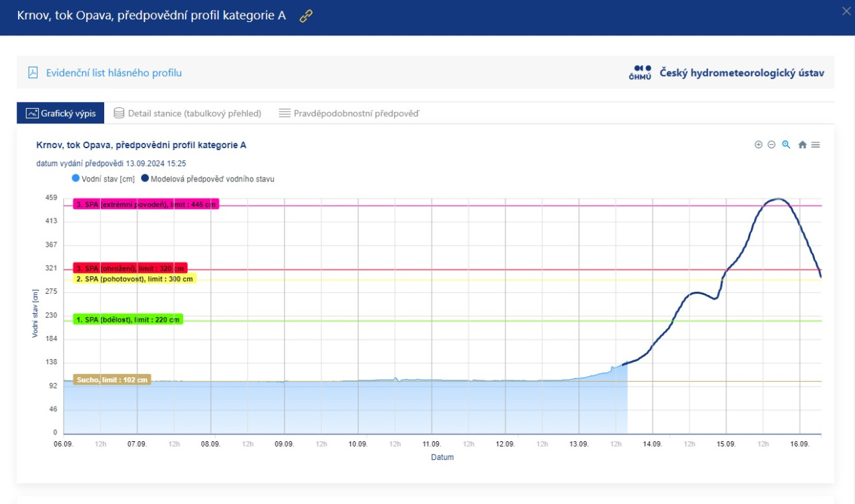855x504 pixels.
Task: Select the Grafický výpis tab
Action: pos(61,113)
